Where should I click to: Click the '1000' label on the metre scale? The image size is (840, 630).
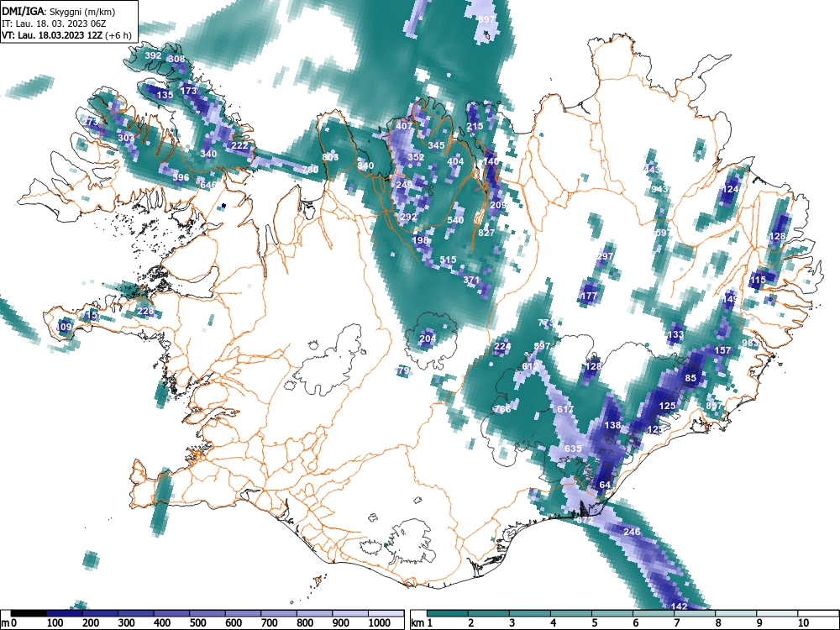tap(380, 623)
